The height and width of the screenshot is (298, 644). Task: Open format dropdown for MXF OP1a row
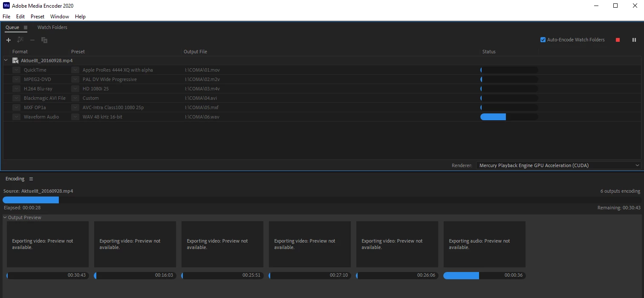[x=16, y=107]
